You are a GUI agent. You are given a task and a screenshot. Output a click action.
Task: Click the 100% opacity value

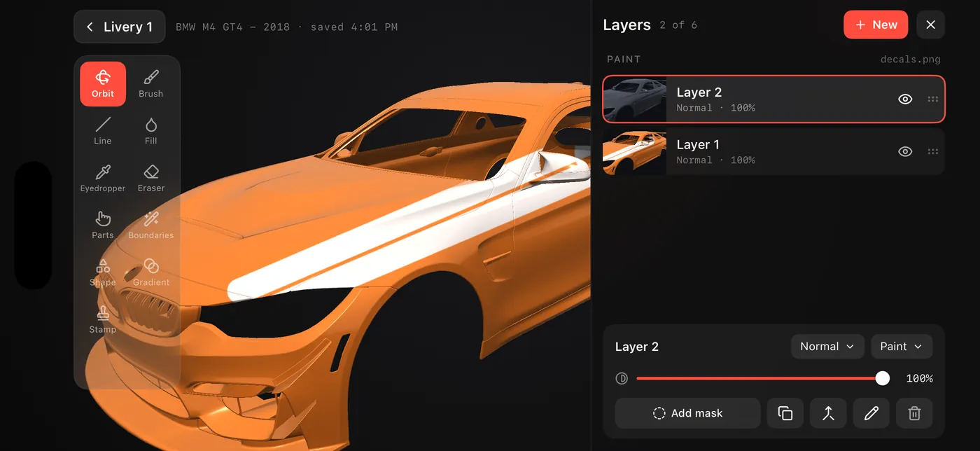[919, 378]
